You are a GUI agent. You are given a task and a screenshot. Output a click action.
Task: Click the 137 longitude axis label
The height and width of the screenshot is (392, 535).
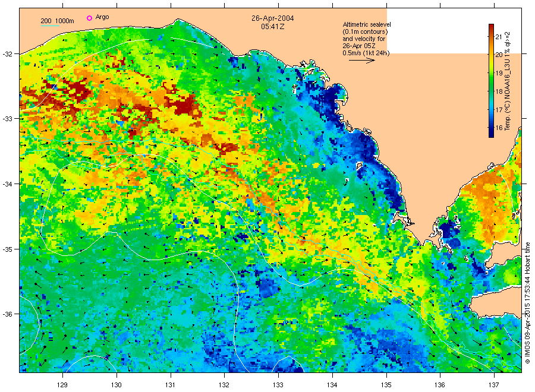click(x=494, y=385)
